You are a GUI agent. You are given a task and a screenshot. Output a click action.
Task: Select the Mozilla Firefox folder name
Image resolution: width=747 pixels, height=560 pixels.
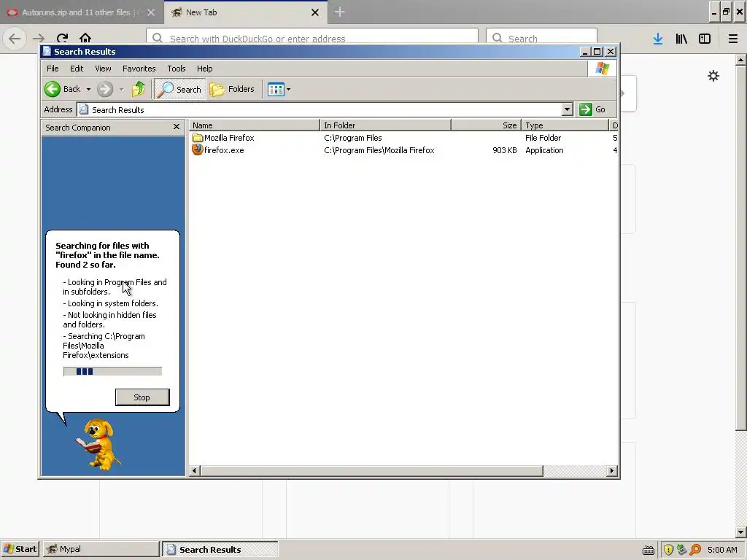[229, 138]
